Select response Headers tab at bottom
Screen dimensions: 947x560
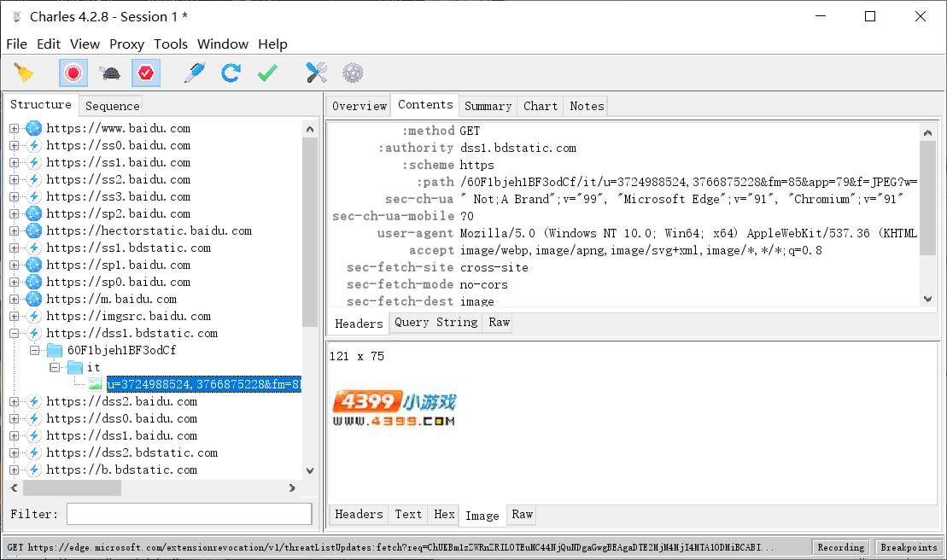[x=359, y=514]
